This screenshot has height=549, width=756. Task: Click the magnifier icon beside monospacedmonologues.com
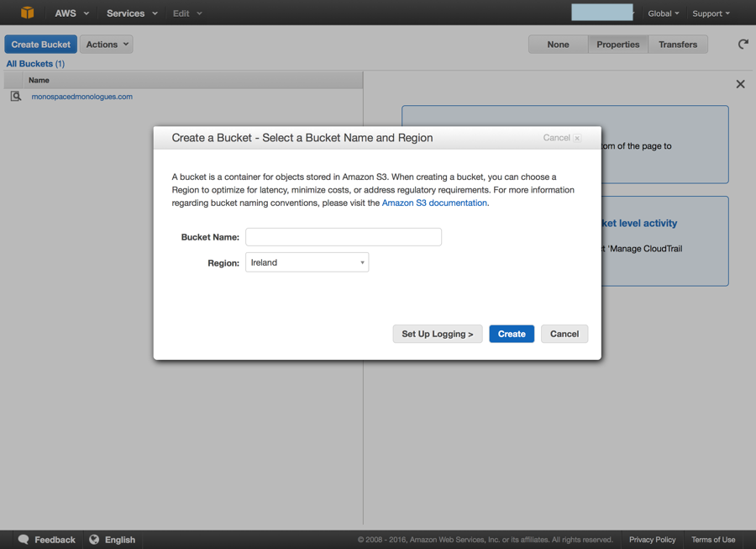coord(16,96)
